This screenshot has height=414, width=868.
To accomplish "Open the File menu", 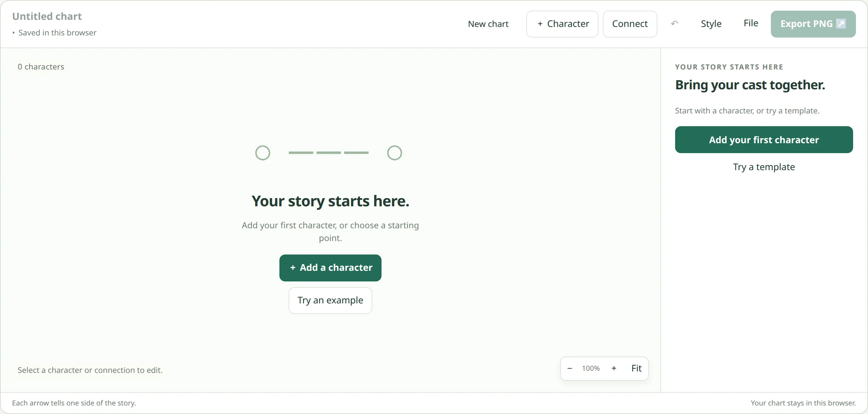I will point(751,23).
